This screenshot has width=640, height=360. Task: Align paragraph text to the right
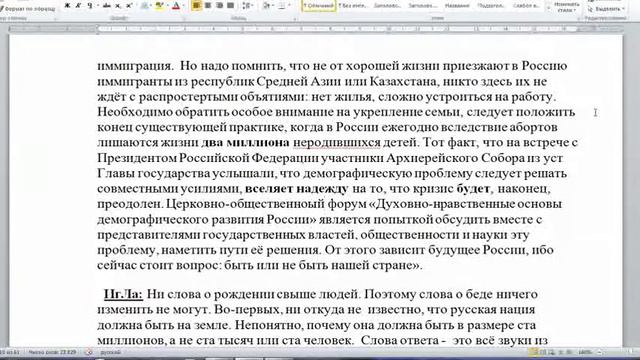point(219,5)
